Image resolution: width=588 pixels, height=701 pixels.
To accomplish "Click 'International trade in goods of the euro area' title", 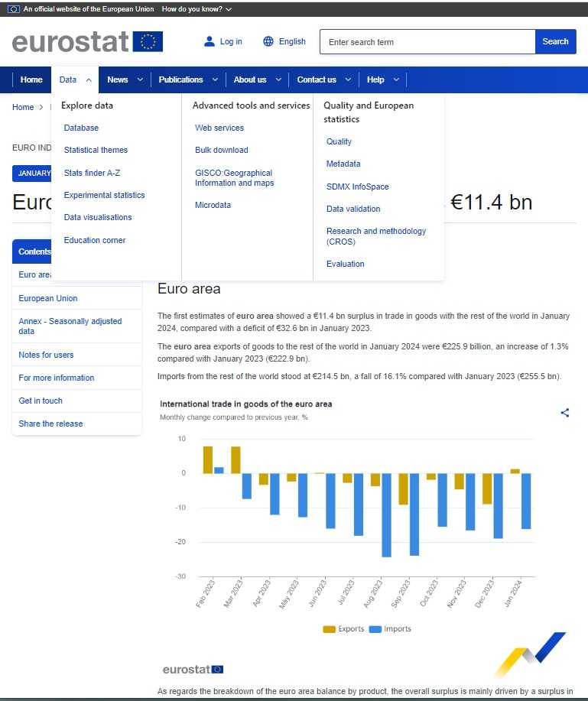I will coord(246,404).
